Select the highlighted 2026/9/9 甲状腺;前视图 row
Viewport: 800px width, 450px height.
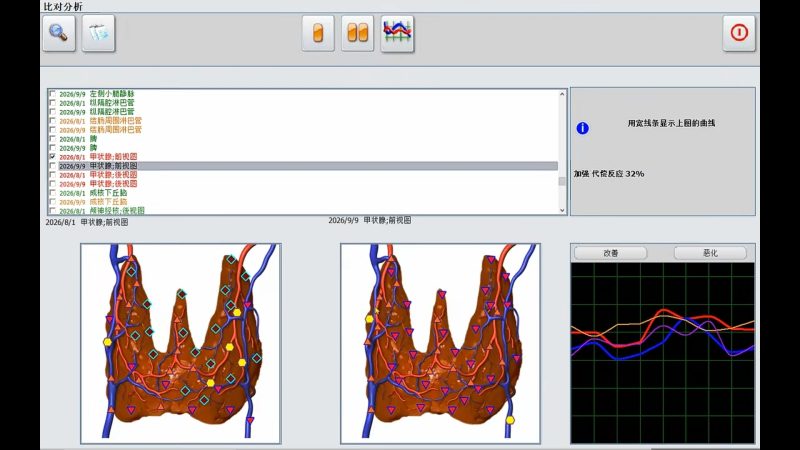(x=308, y=166)
